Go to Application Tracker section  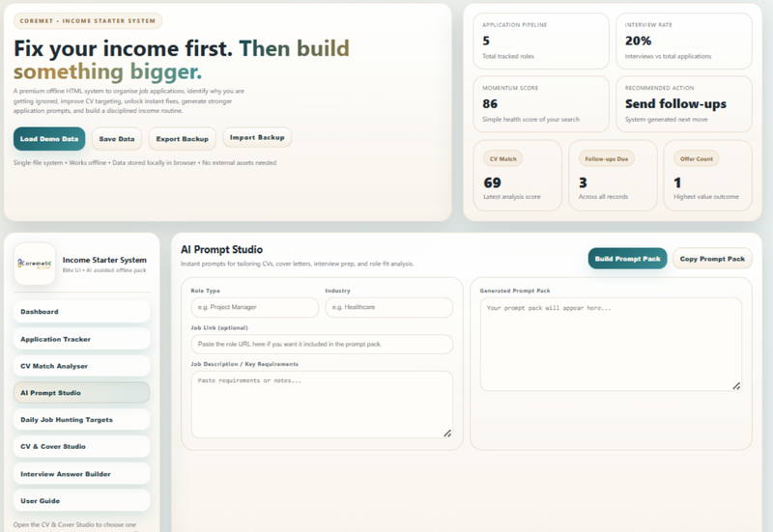pos(82,339)
